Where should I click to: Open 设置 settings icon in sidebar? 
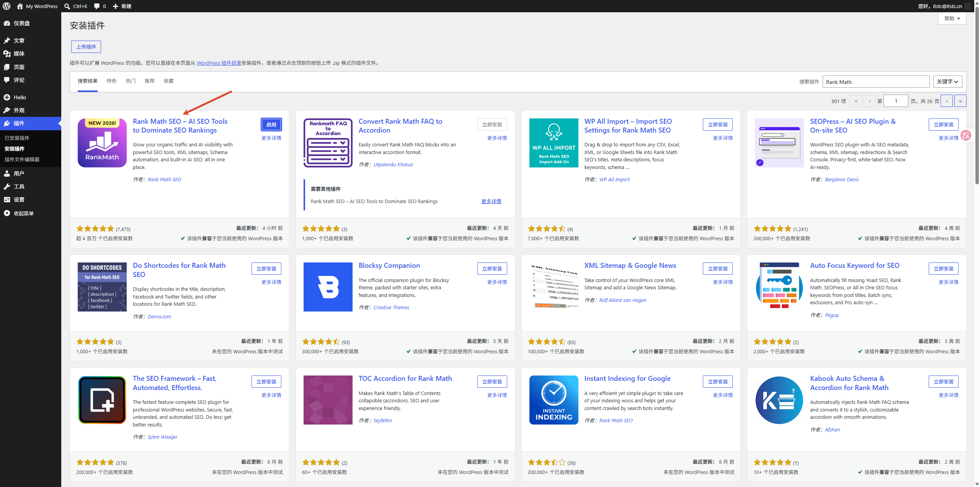7,200
